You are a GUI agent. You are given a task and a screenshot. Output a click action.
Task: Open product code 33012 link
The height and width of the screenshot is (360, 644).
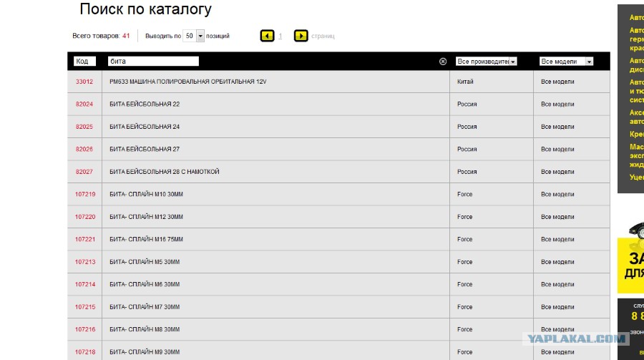pyautogui.click(x=84, y=82)
